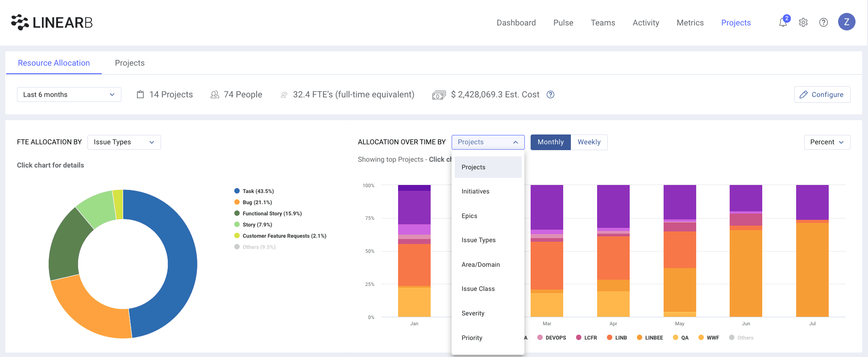
Task: Click the May stacked bar
Action: pyautogui.click(x=680, y=251)
